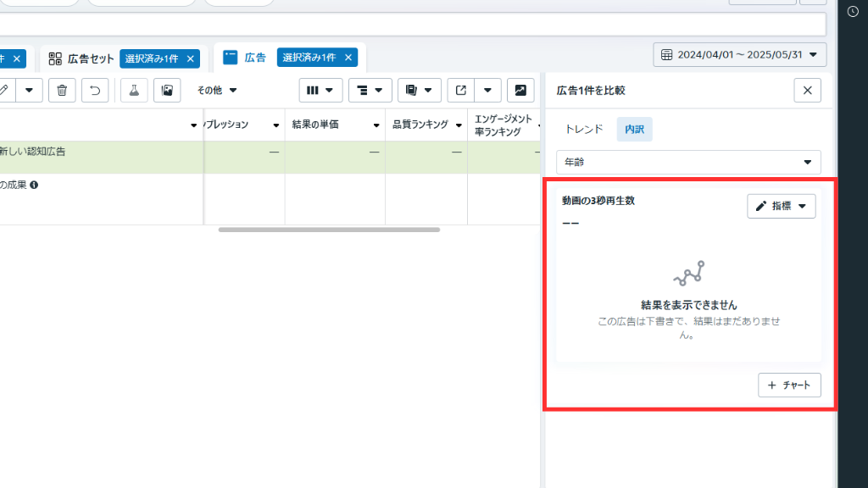Click the image creative icon in toolbar
The width and height of the screenshot is (868, 488).
[167, 90]
